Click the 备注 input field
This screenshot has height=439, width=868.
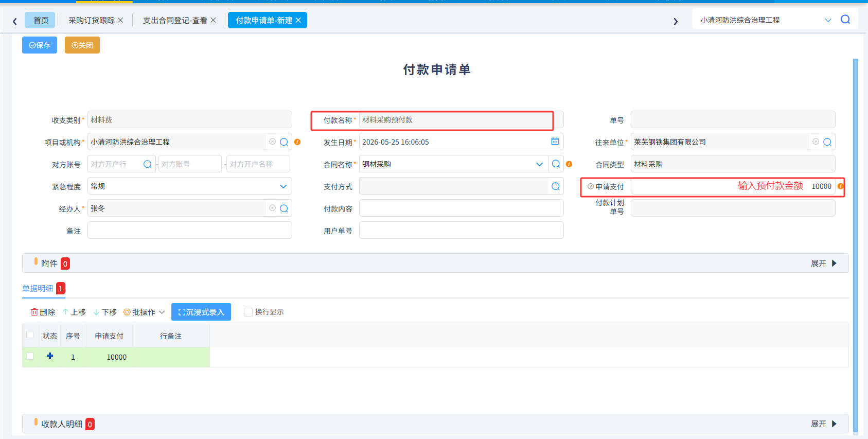click(190, 230)
